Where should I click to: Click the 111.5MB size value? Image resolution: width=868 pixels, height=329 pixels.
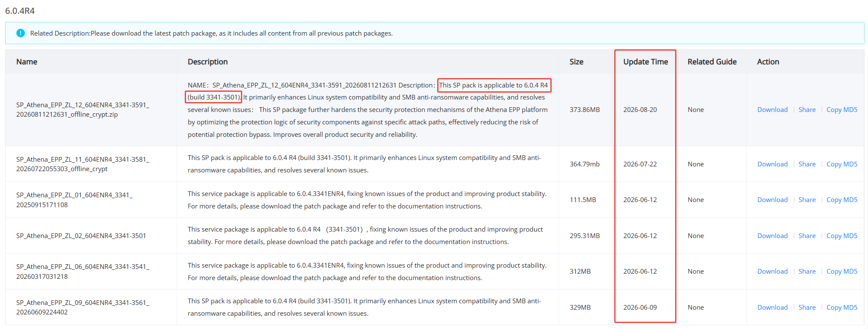pos(583,200)
